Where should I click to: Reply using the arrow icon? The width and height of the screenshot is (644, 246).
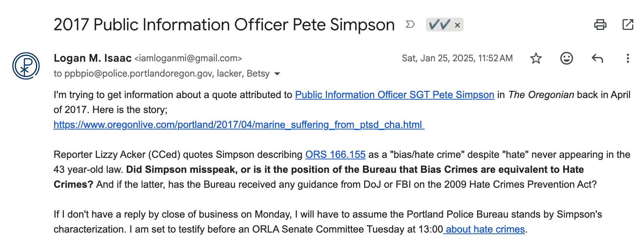[x=597, y=58]
